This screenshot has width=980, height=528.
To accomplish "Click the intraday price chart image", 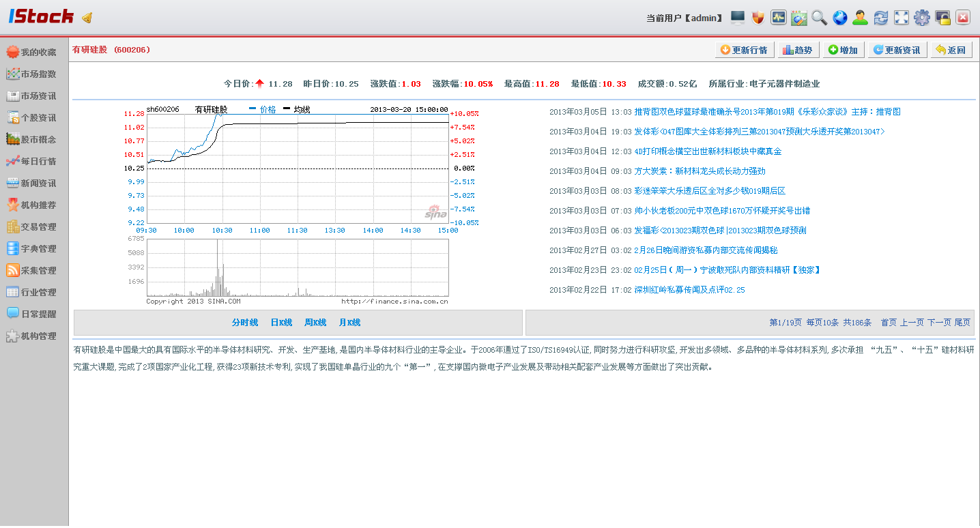I will [298, 168].
